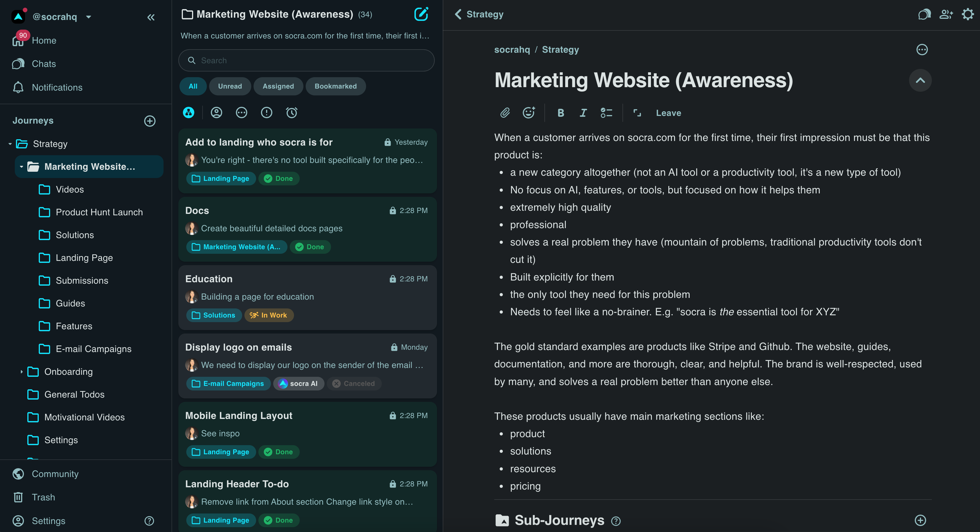
Task: Click the attach file paperclip icon
Action: point(505,113)
